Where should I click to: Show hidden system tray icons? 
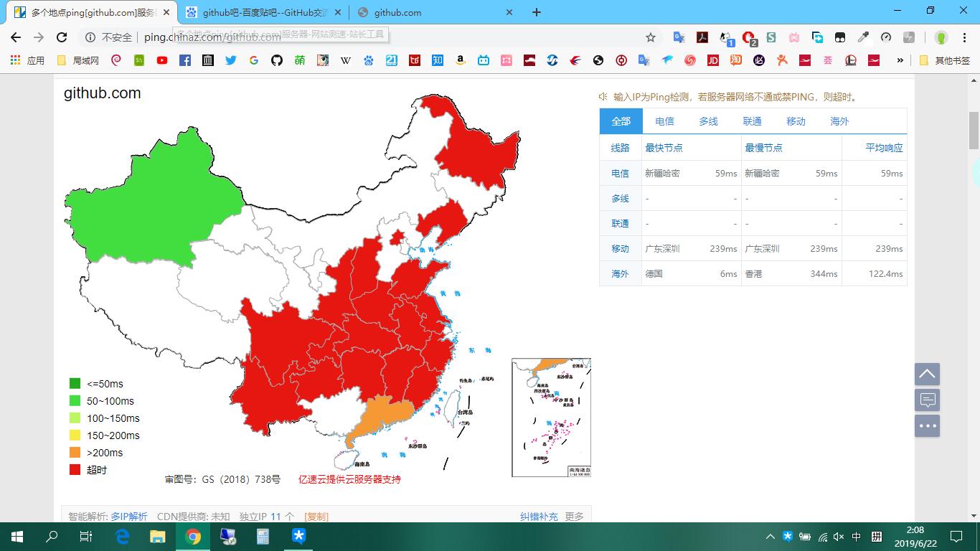pyautogui.click(x=771, y=537)
